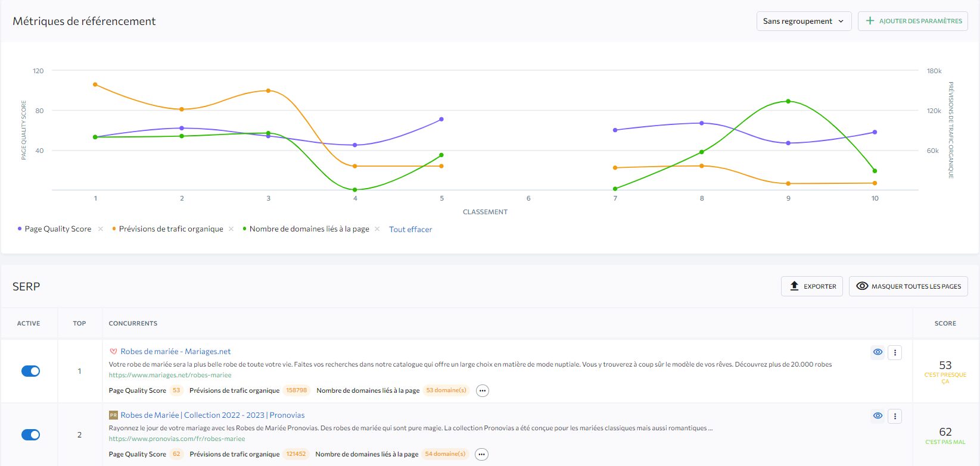This screenshot has height=466, width=980.
Task: Click purple quality point at rank 5
Action: coord(441,119)
